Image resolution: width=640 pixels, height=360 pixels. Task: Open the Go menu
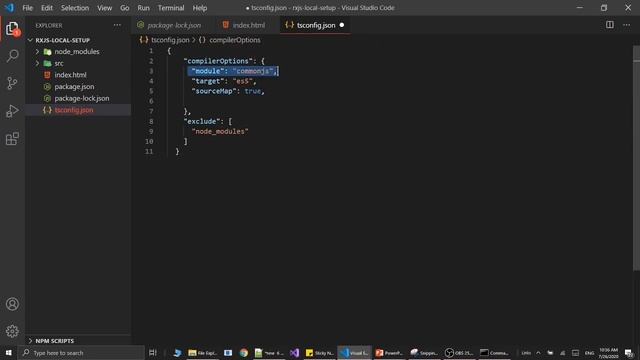coord(124,8)
